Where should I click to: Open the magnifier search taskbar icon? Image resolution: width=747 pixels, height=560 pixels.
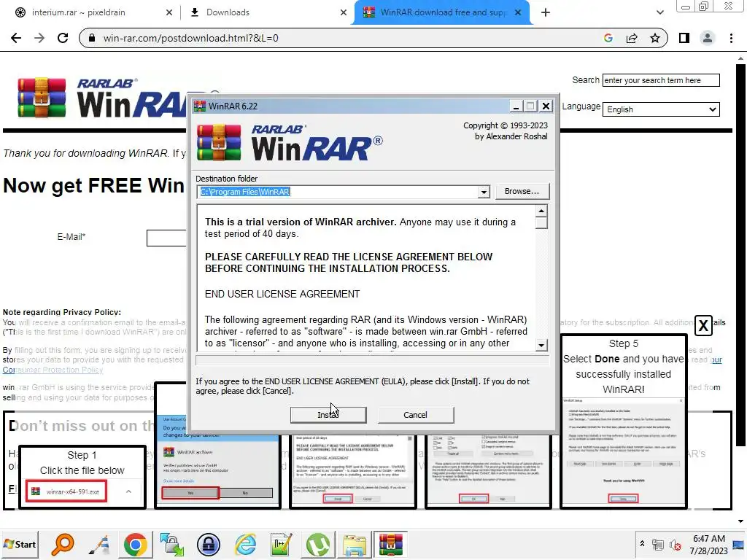tap(63, 545)
